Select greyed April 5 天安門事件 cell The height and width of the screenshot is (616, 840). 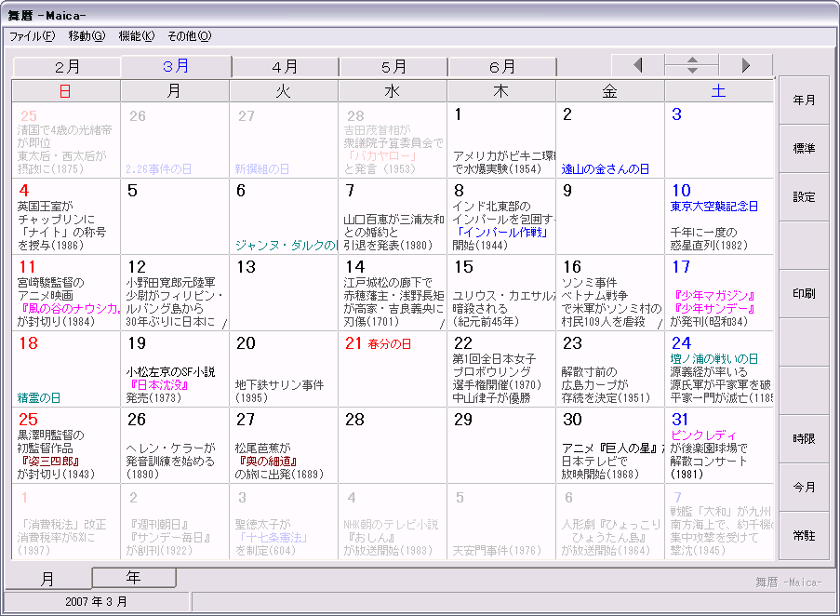pos(500,522)
